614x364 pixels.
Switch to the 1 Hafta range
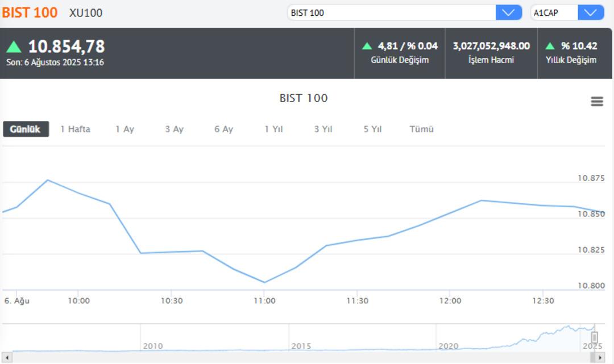[x=75, y=129]
